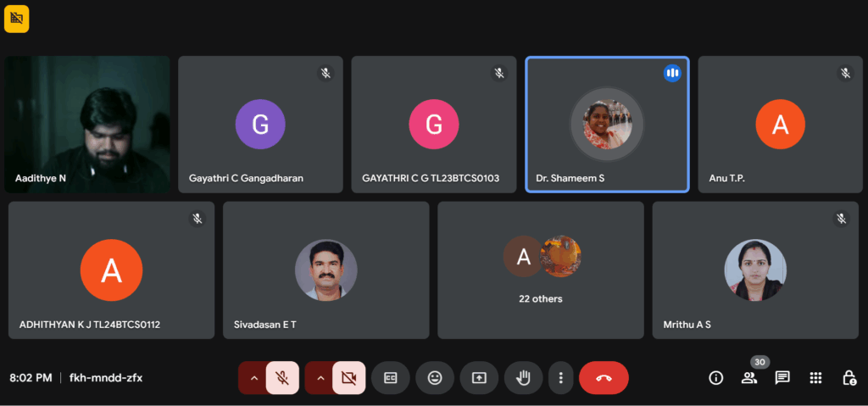This screenshot has height=406, width=868.
Task: Click the photo avatar in the 22 others tile
Action: (560, 256)
